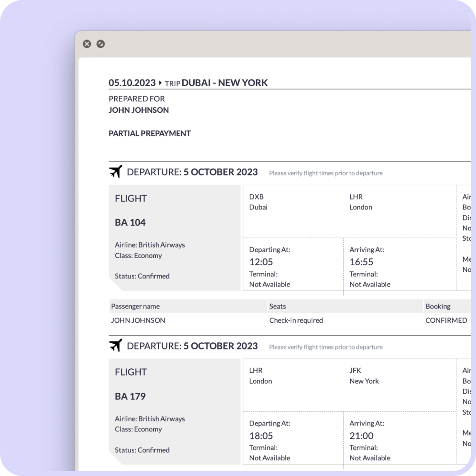Click the airplane icon above flight BA 179
Image resolution: width=476 pixels, height=476 pixels.
coord(116,345)
